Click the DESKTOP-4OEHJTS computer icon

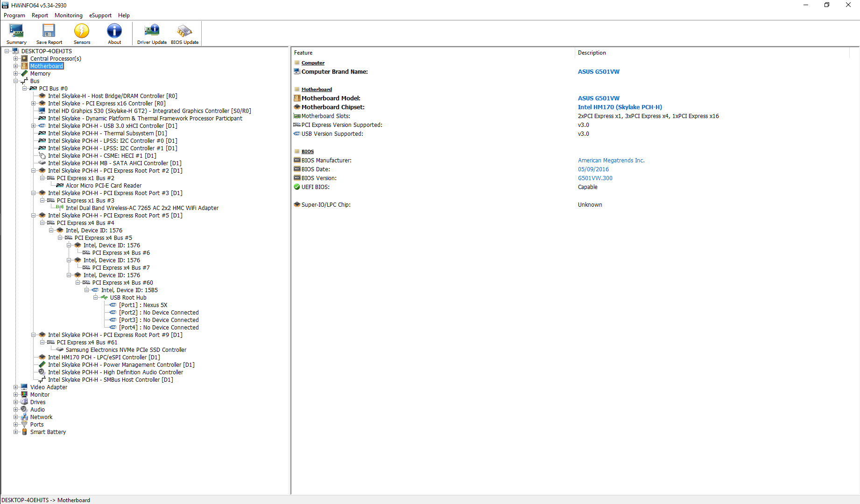(15, 51)
